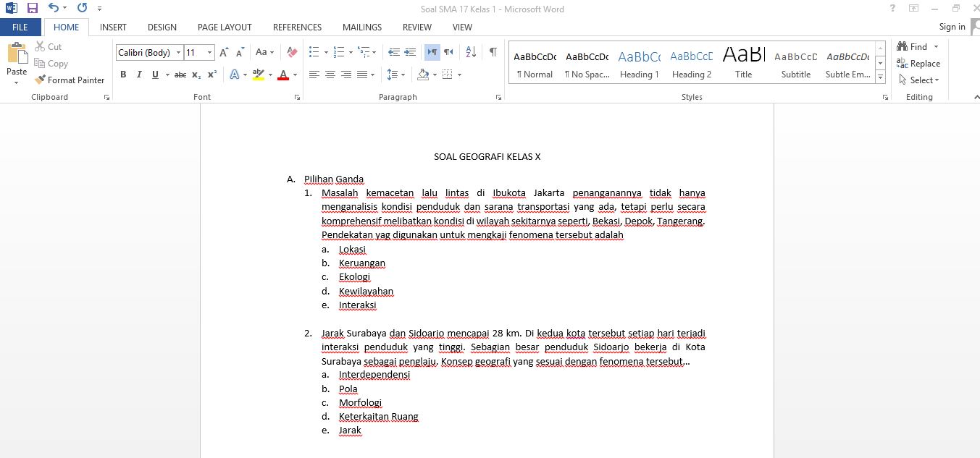Sign in to the Office account
This screenshot has height=458, width=980.
point(952,27)
